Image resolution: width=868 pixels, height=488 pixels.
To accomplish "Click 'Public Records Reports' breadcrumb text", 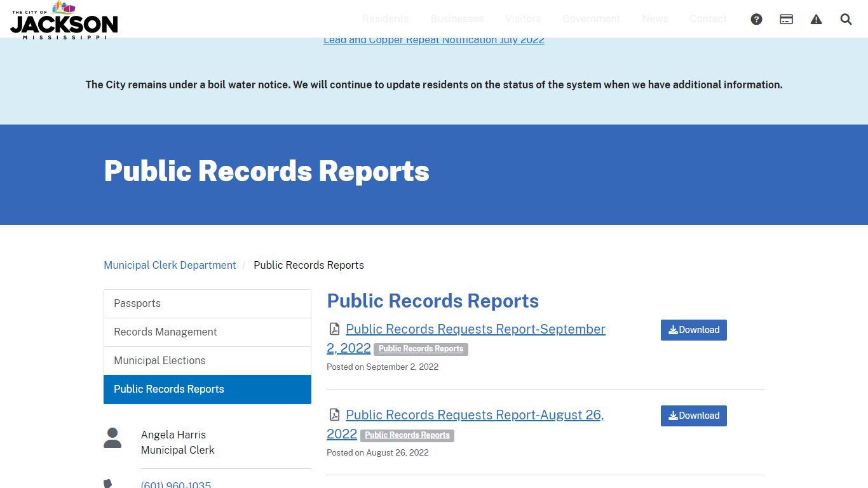I will pyautogui.click(x=309, y=265).
